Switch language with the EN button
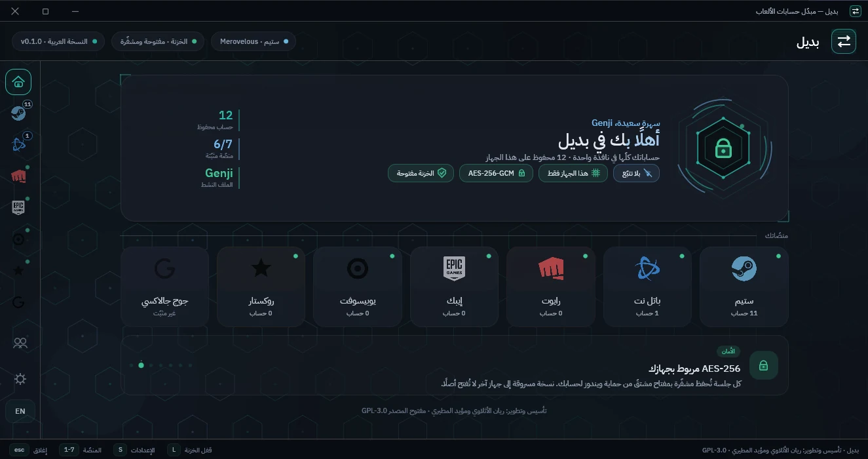The height and width of the screenshot is (459, 868). pos(20,411)
